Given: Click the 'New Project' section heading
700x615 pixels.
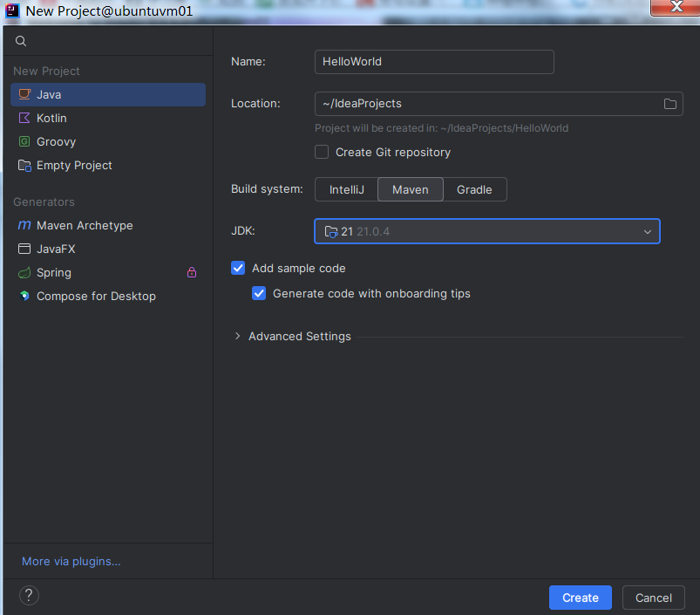Looking at the screenshot, I should (x=46, y=71).
